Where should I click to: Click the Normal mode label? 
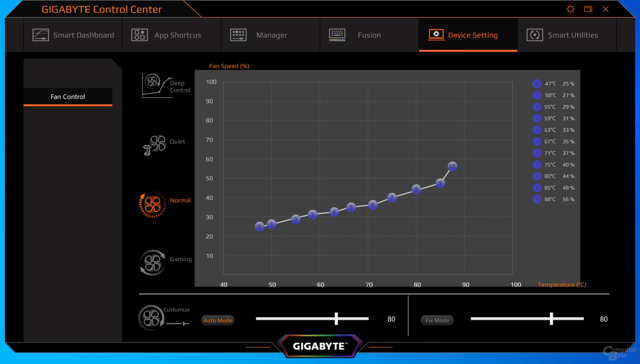click(x=180, y=200)
